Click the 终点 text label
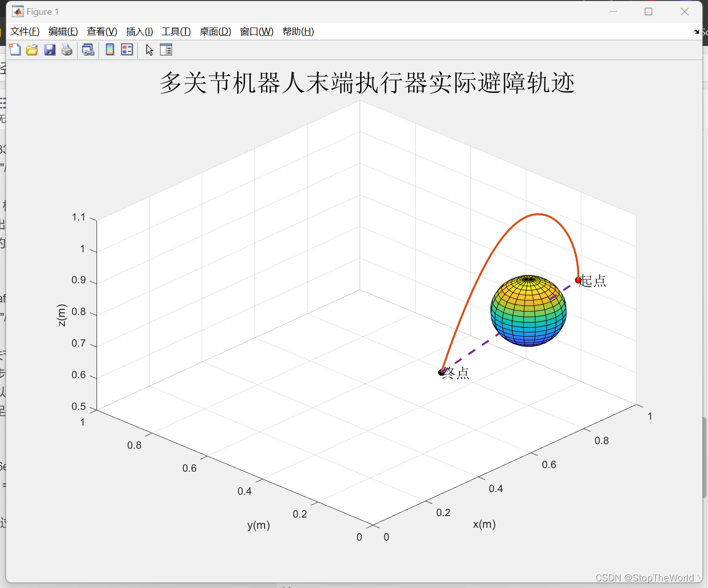This screenshot has width=708, height=588. pyautogui.click(x=456, y=373)
